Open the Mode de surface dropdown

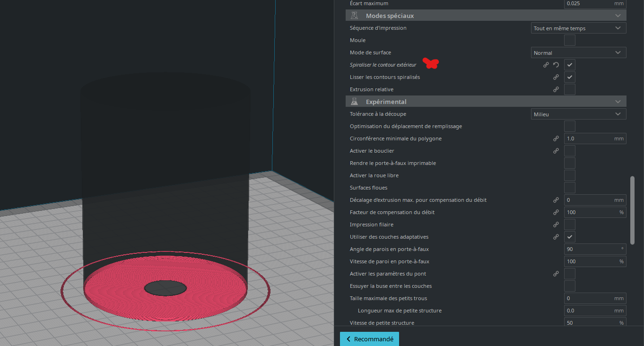pos(579,52)
